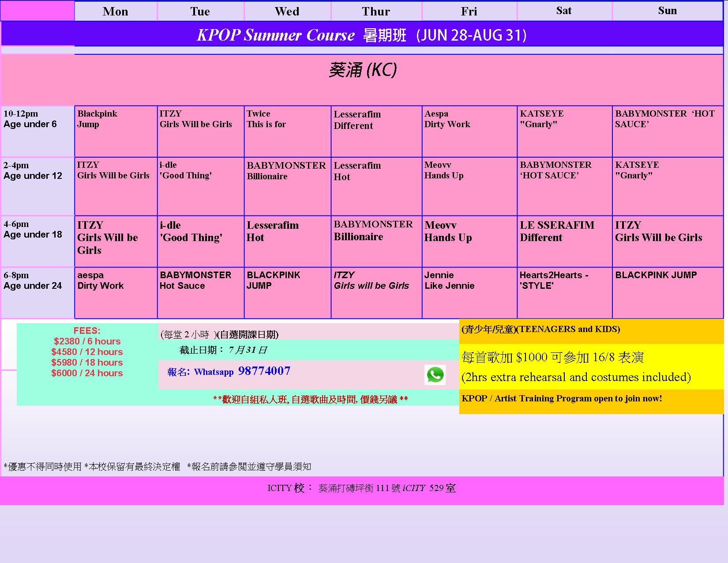Click Monday 6-8pm aespa Dirty Work cell

[116, 292]
